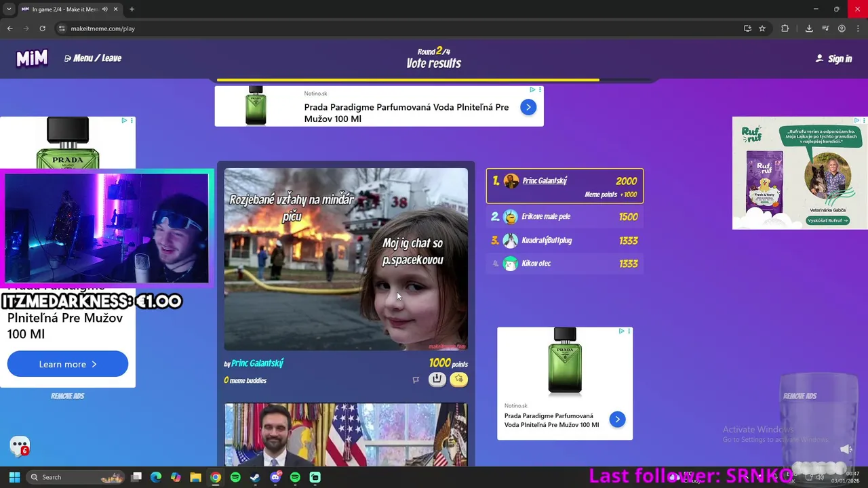
Task: Click the MiM logo
Action: pos(32,59)
